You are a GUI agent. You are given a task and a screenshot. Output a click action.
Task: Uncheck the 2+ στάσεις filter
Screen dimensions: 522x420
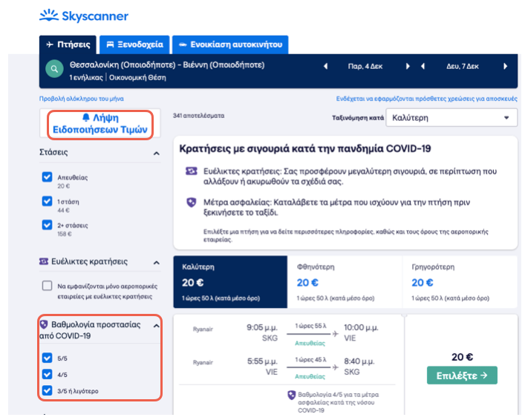[x=48, y=225]
